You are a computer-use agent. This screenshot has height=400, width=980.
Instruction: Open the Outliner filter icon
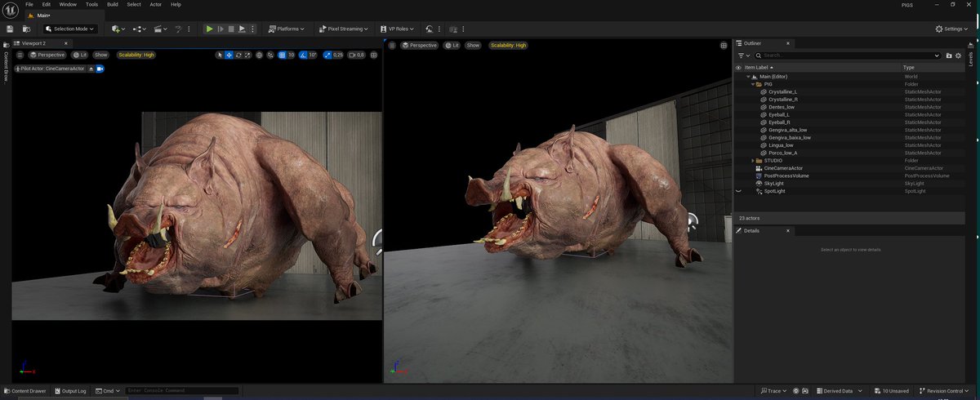coord(743,56)
